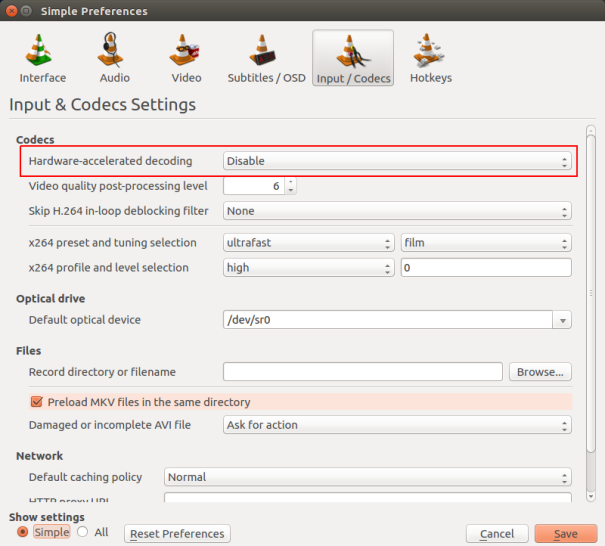Click the Browse... button

[x=540, y=372]
